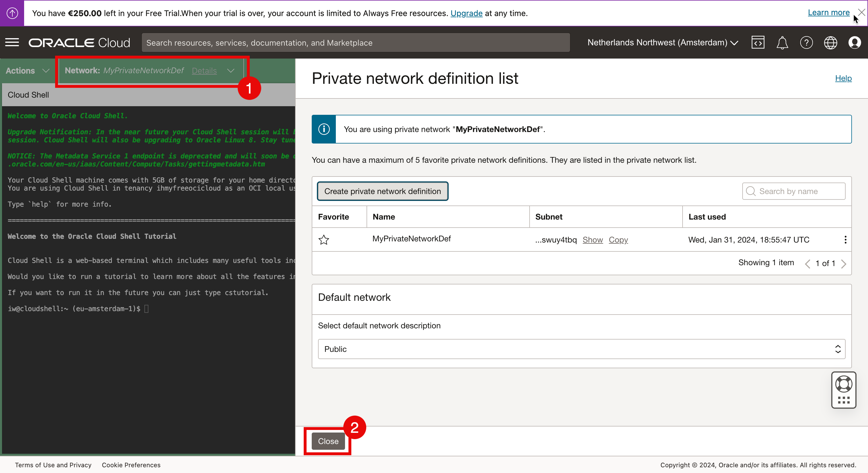Open the Actions dropdown menu

tap(27, 70)
